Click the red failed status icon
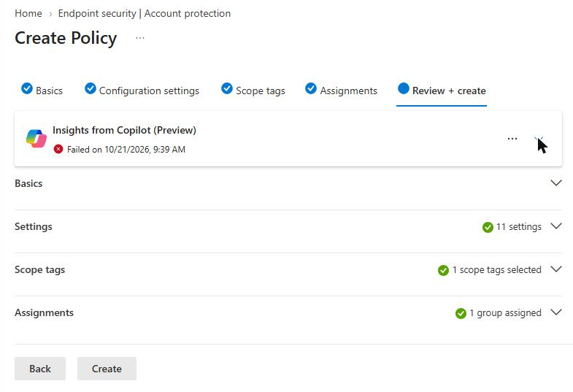The image size is (573, 392). point(58,149)
